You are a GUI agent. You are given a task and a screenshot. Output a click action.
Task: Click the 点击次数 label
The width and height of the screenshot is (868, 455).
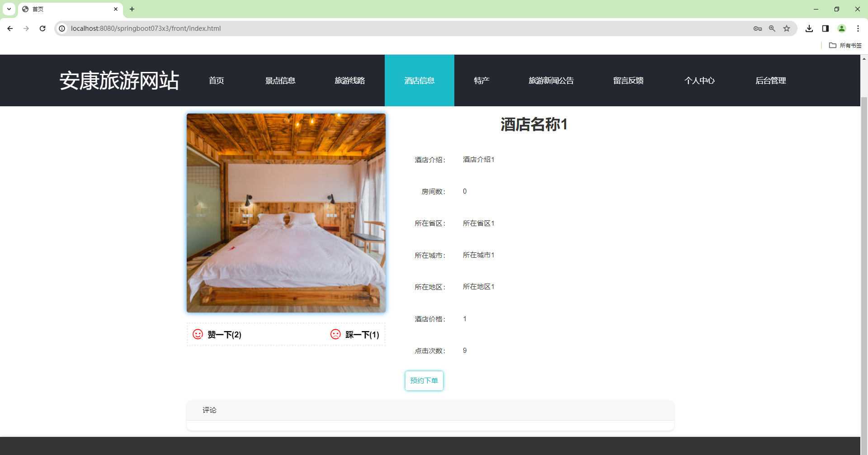[x=430, y=351]
